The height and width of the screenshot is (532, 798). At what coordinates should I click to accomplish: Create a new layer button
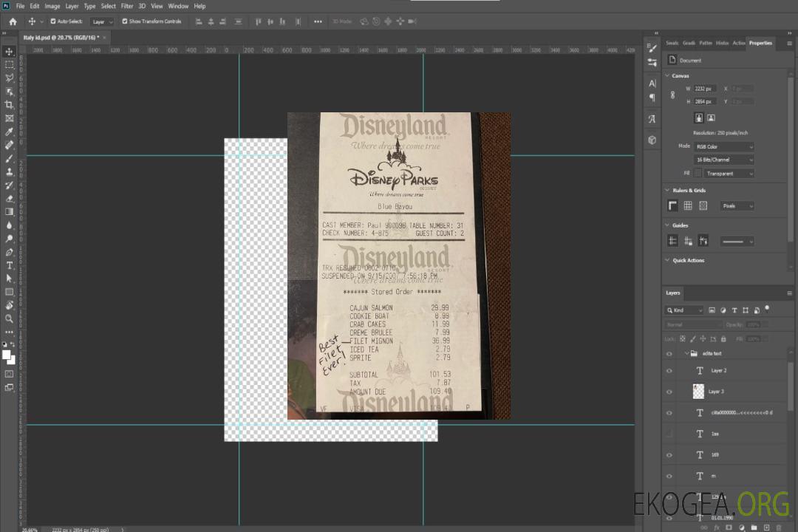pyautogui.click(x=767, y=528)
